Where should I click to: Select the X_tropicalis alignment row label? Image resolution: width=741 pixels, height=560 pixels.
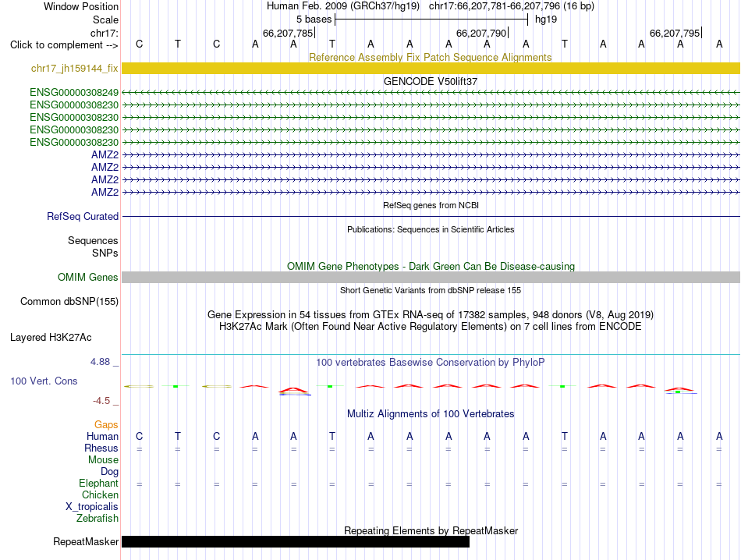(92, 507)
